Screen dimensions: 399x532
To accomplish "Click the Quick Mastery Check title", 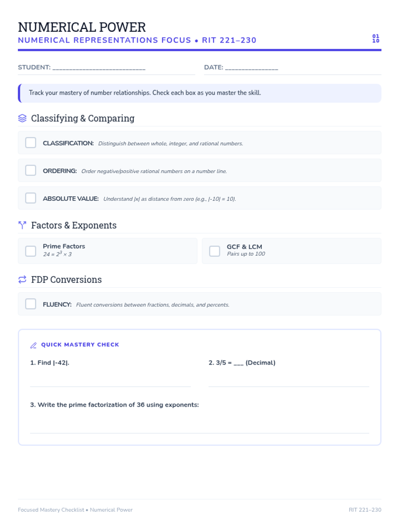I will click(80, 345).
